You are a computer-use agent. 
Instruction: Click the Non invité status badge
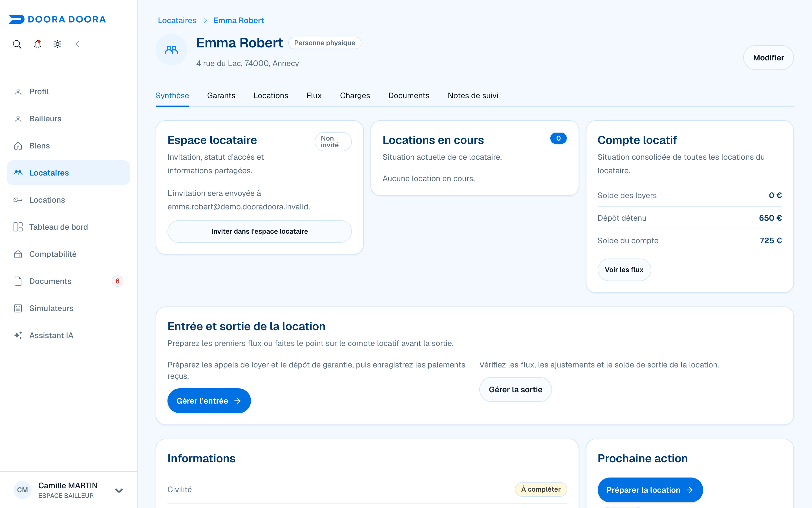333,141
